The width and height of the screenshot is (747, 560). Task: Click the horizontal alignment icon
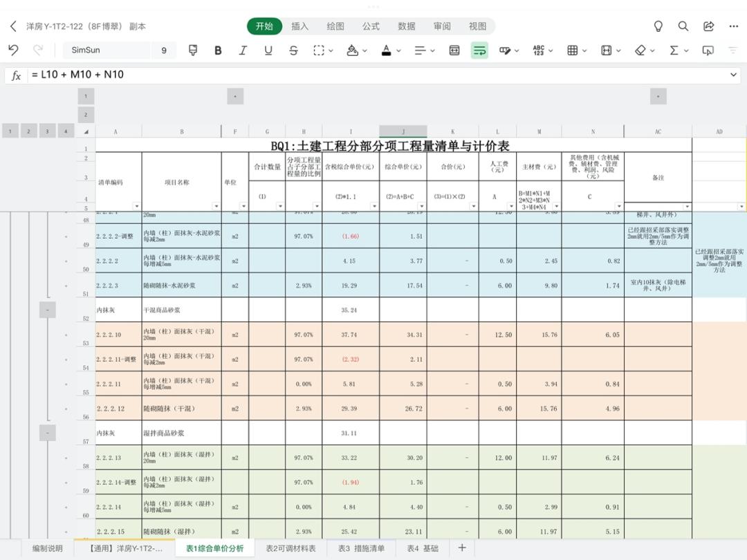coord(420,50)
